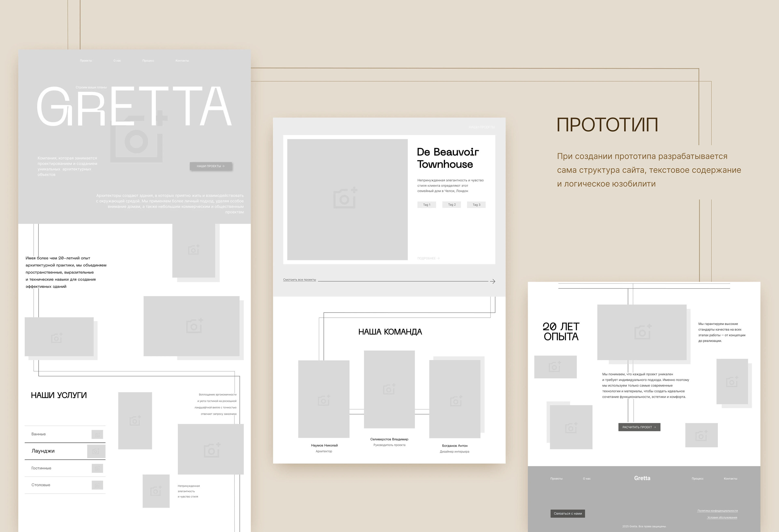Viewport: 779px width, 532px height.
Task: Click the Столовые row thumbnail icon
Action: tap(97, 485)
